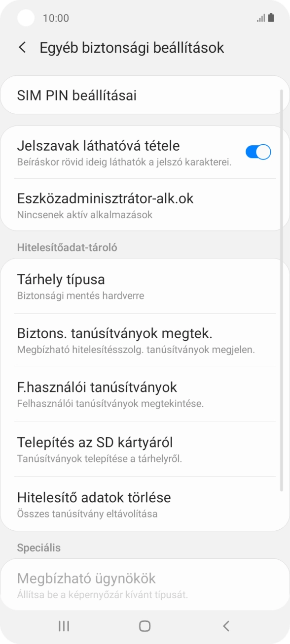Open F.használói tanúsítványok list

click(x=145, y=393)
